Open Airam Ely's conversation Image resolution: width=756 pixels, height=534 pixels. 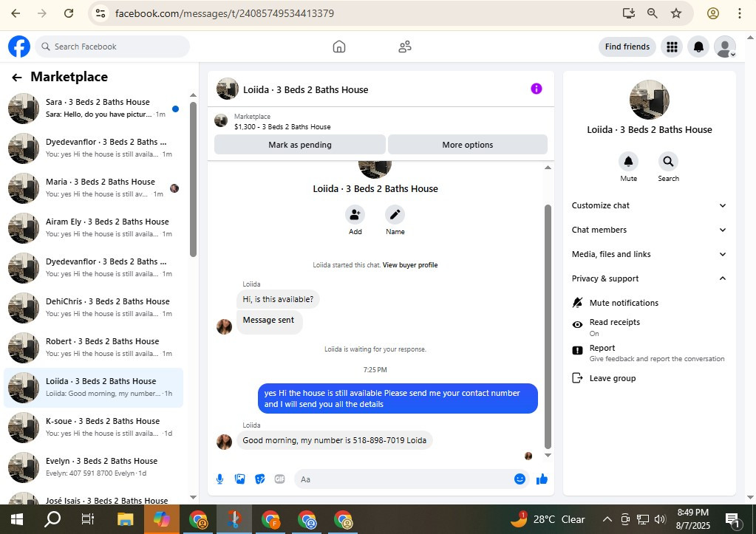pos(94,227)
